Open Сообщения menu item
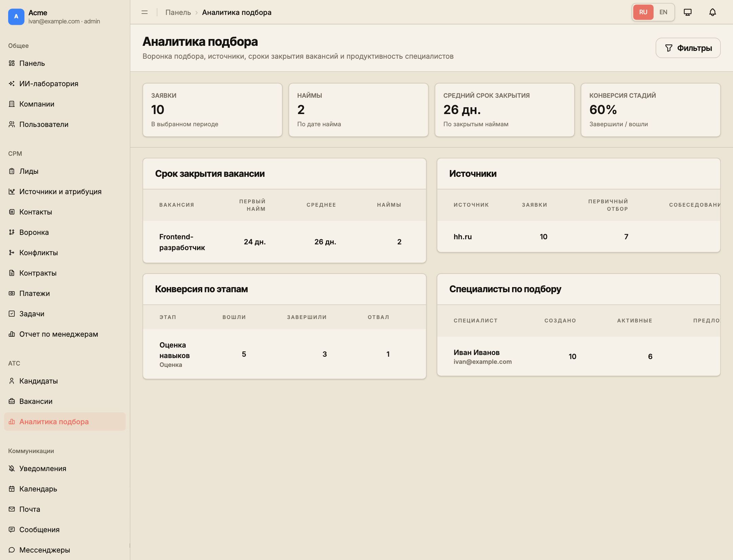 (65, 529)
